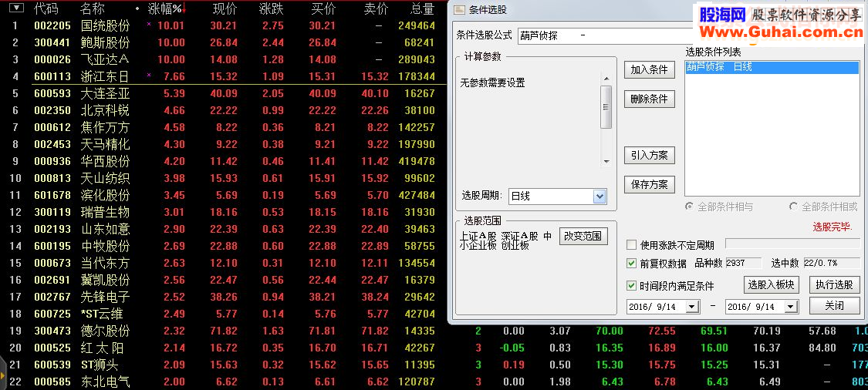This screenshot has height=390, width=868.
Task: Select stock row 大连圣亚
Action: tap(223, 93)
